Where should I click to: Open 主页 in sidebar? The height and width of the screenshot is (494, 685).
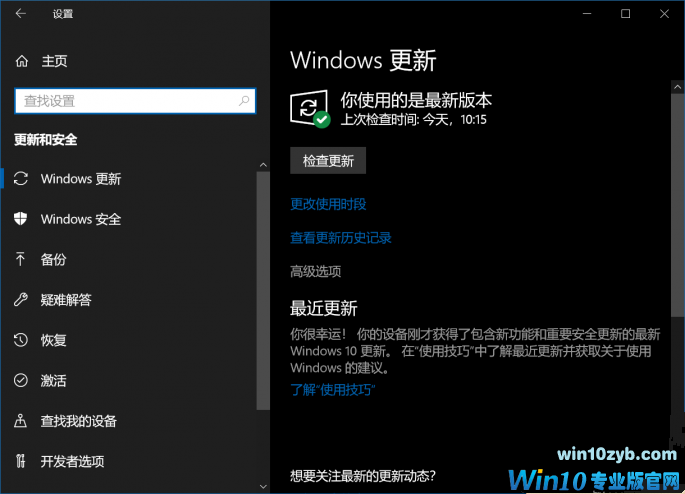tap(55, 61)
